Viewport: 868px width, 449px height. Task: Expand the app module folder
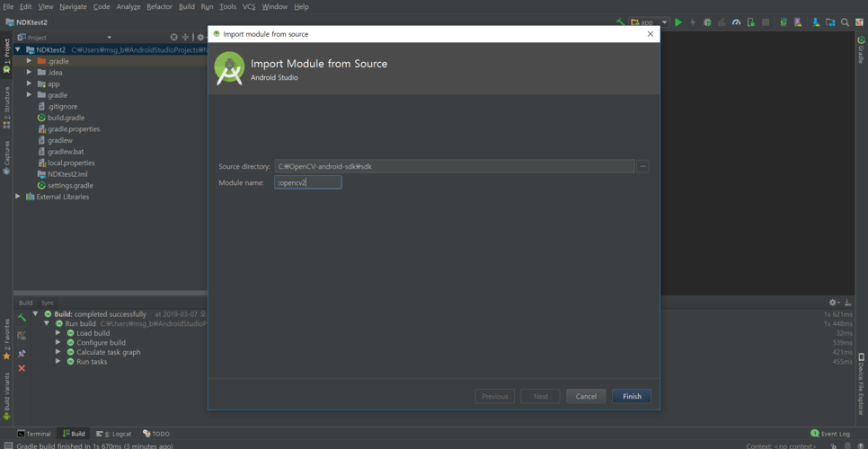coord(29,84)
